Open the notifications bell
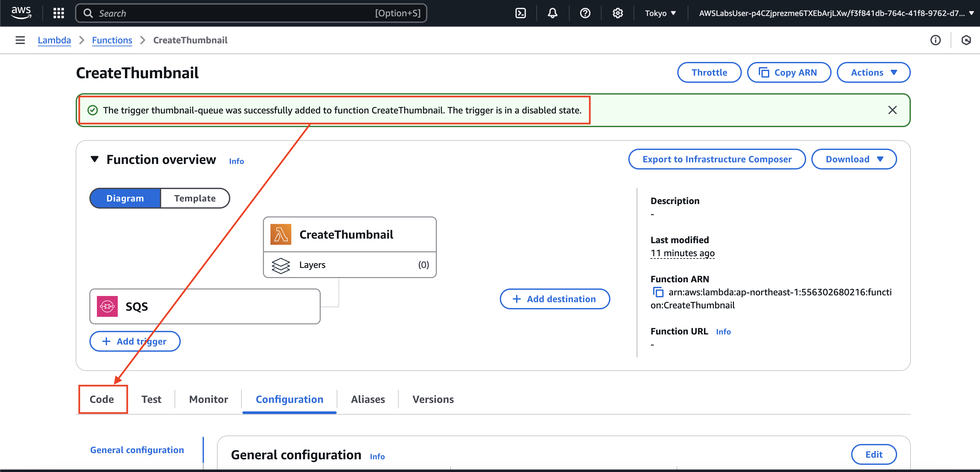980x472 pixels. 552,13
